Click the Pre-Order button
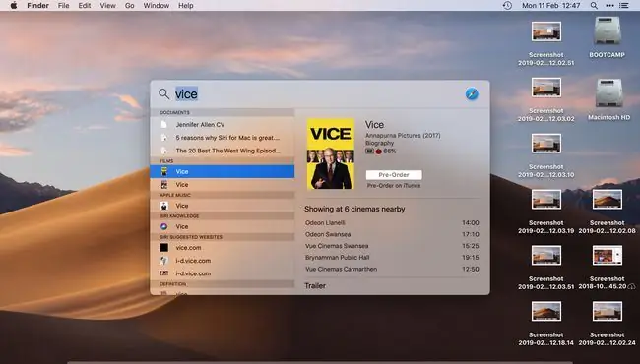This screenshot has height=364, width=640. 394,175
